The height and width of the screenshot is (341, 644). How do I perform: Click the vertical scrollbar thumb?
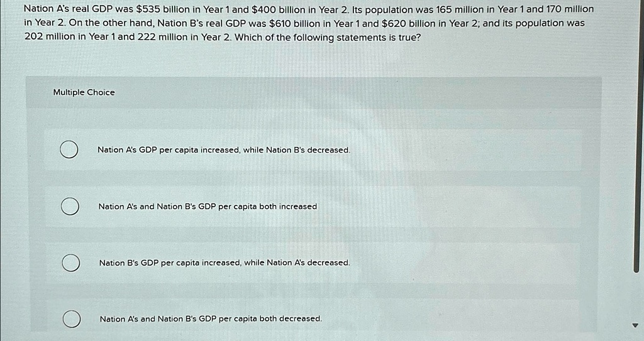[x=636, y=136]
